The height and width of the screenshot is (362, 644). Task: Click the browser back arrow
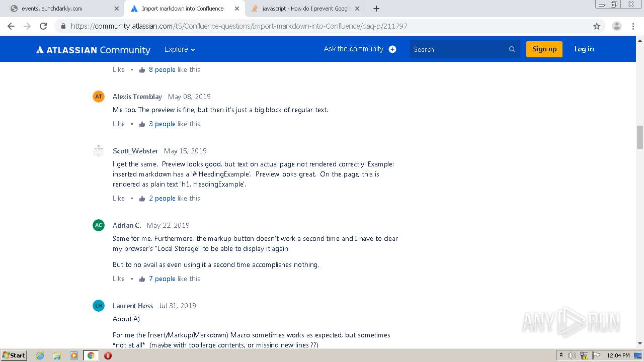click(11, 26)
